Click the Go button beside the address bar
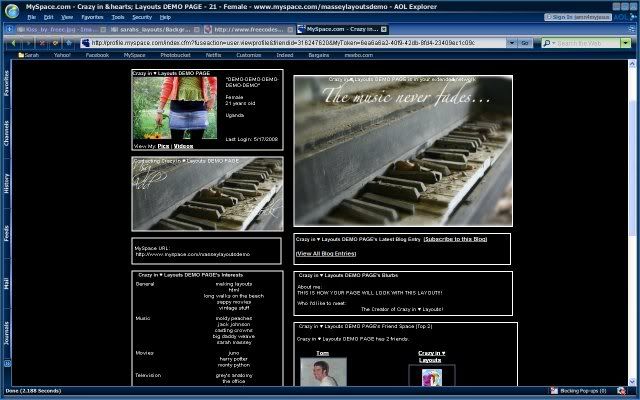This screenshot has height=400, width=640. [x=525, y=43]
